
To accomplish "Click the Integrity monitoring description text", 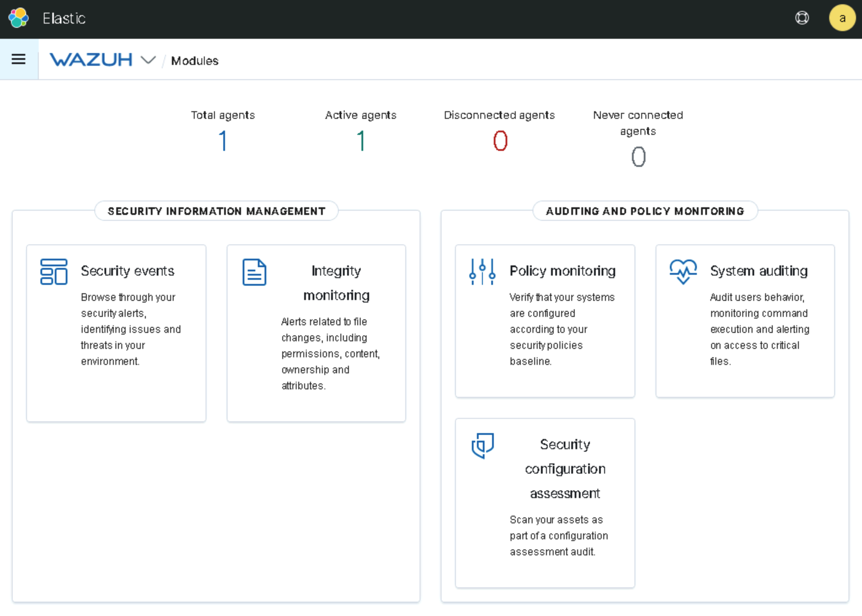I will pyautogui.click(x=330, y=353).
